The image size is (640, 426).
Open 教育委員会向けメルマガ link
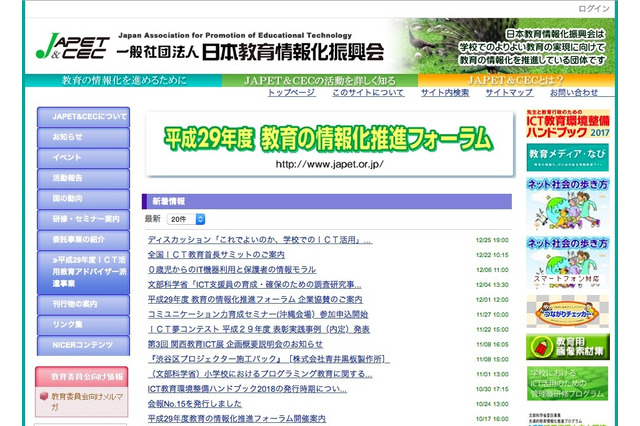coord(87,402)
